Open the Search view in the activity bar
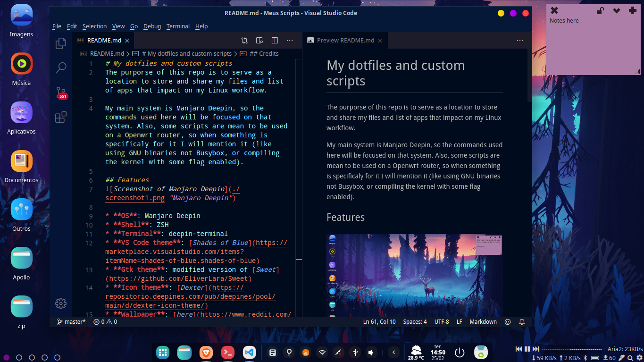Screen dimensions: 644x362 61,68
